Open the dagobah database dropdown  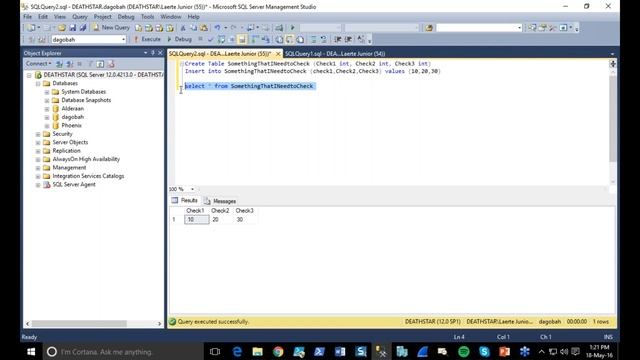coord(123,40)
